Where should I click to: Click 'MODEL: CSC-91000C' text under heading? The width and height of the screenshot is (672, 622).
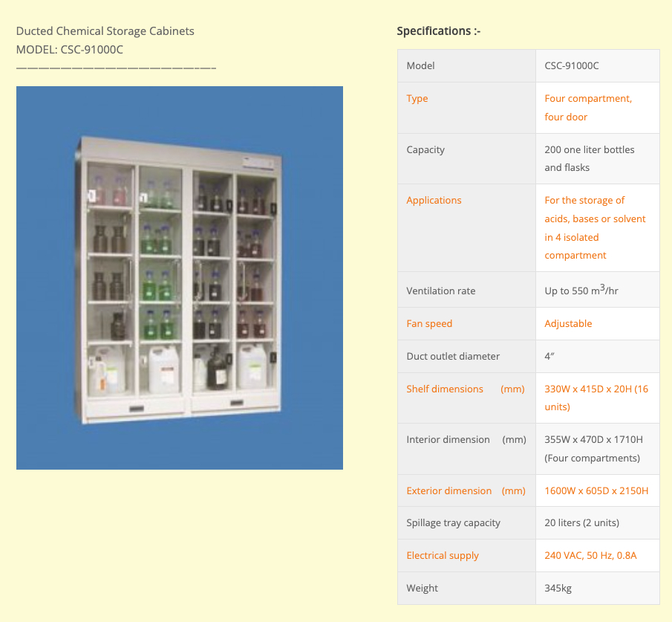(70, 49)
